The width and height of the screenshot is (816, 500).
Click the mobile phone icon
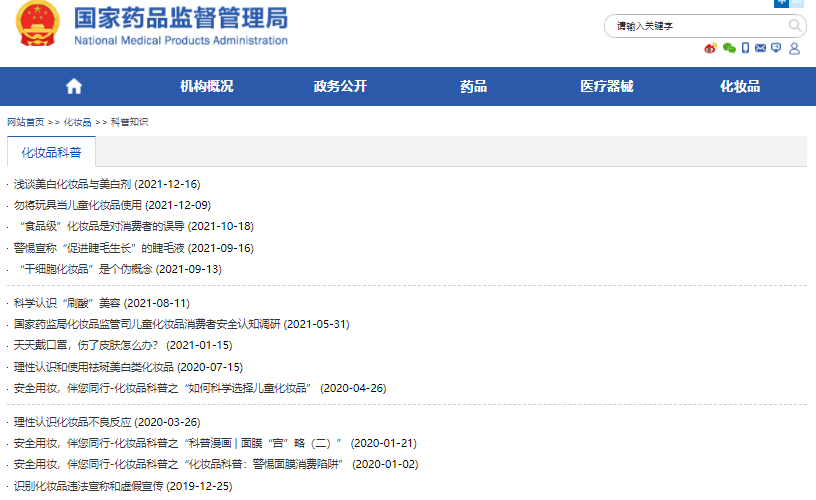[745, 48]
